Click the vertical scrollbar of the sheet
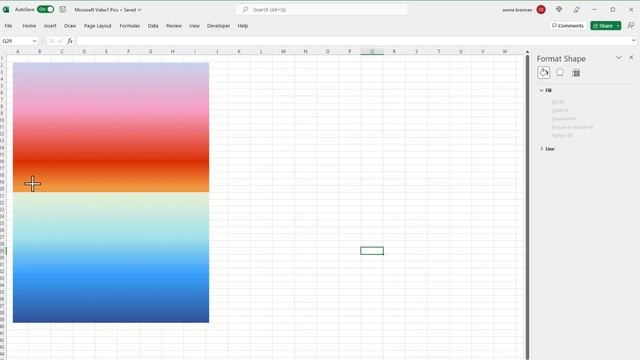The height and width of the screenshot is (360, 640). click(527, 206)
